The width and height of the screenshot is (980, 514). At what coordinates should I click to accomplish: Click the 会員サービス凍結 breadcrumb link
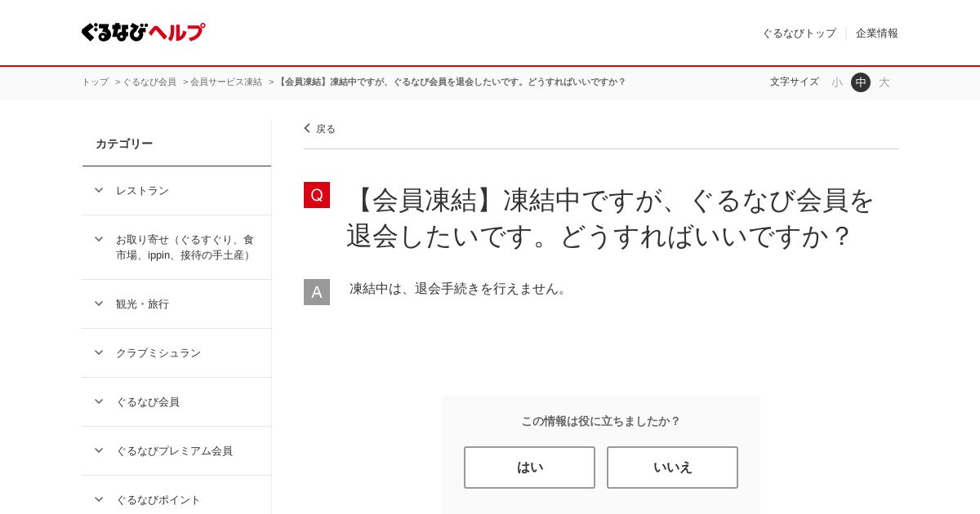tap(226, 82)
